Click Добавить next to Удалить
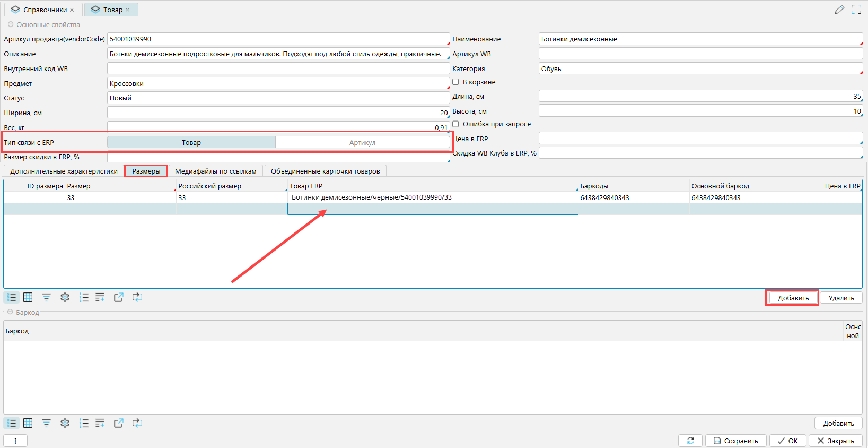The width and height of the screenshot is (868, 448). click(x=793, y=298)
